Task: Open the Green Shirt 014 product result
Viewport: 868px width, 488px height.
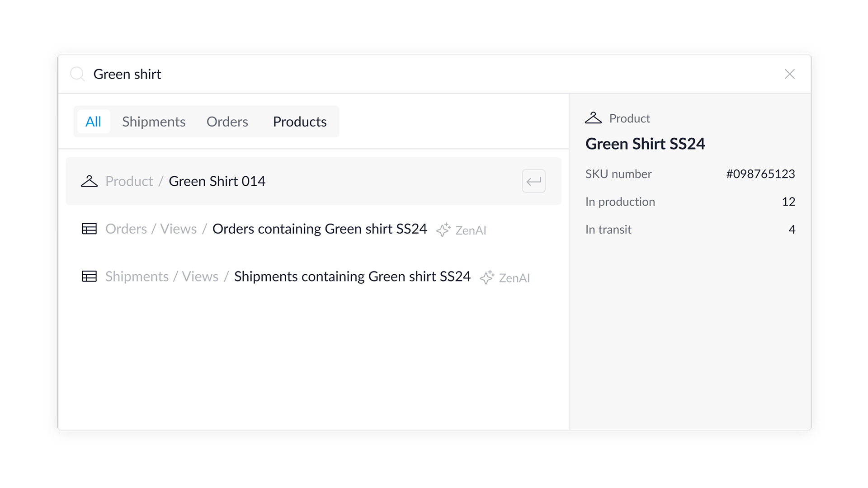Action: tap(313, 181)
